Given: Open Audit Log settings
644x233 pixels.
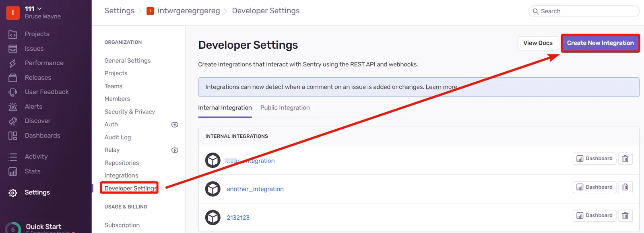Looking at the screenshot, I should pos(118,137).
